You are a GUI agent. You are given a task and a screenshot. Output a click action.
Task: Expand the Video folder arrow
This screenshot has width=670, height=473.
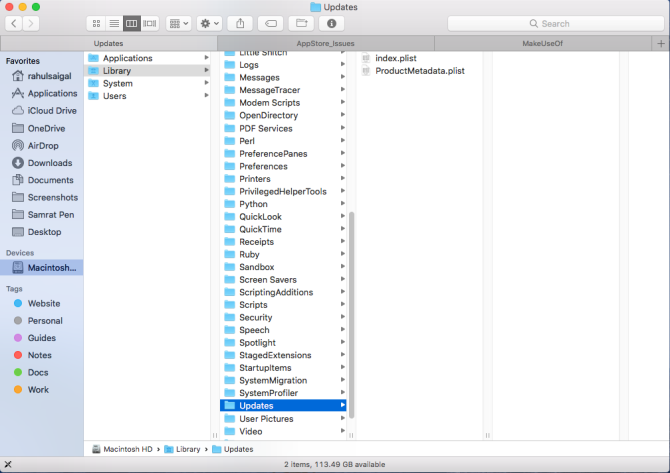click(x=343, y=431)
